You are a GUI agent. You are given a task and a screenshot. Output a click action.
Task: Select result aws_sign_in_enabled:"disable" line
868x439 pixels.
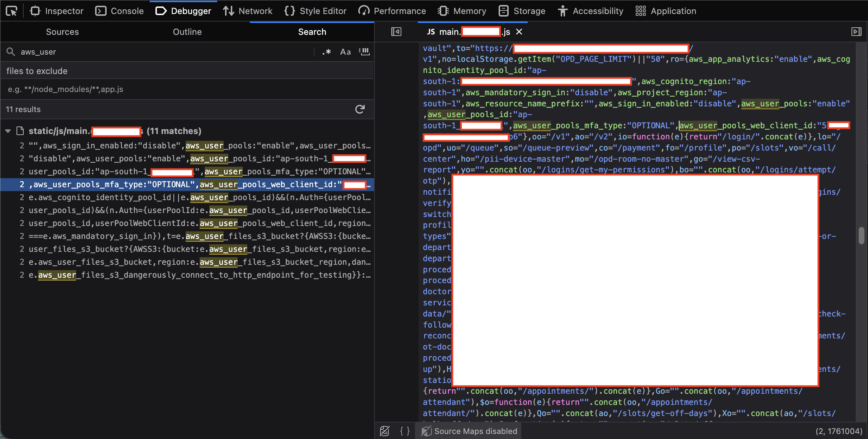pyautogui.click(x=187, y=146)
